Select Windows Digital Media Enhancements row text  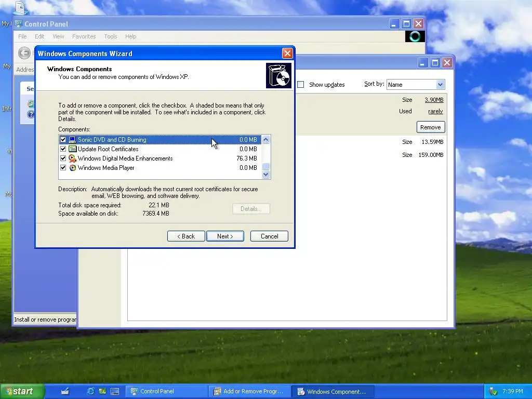pos(125,158)
